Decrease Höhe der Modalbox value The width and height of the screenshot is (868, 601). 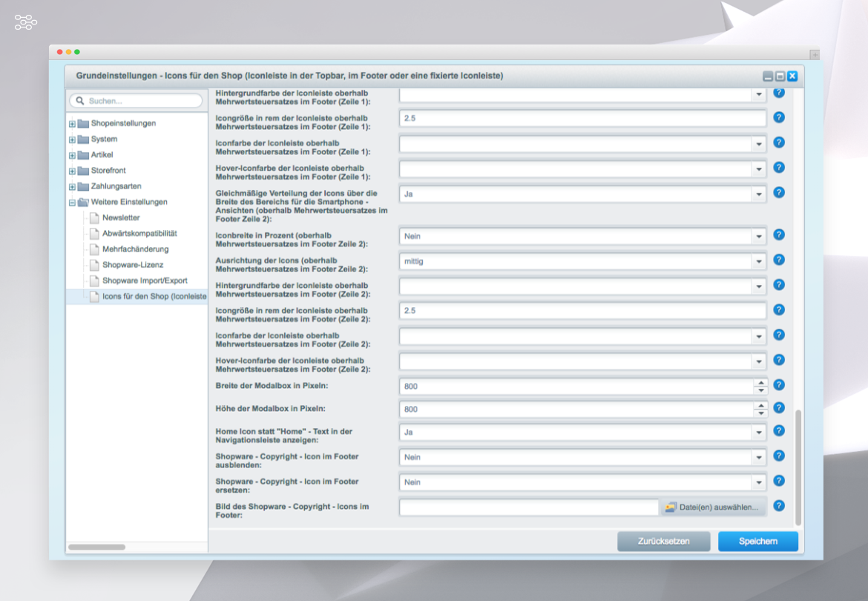tap(761, 413)
